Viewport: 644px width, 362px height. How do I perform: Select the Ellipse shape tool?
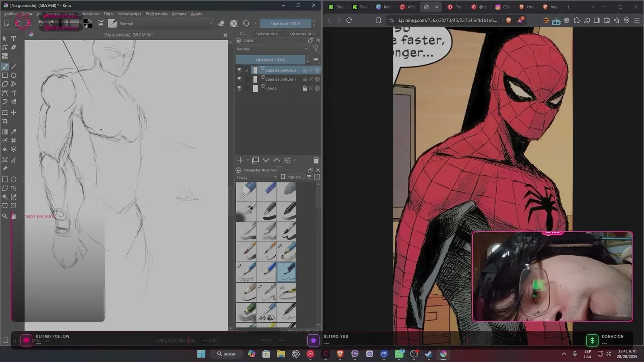14,75
